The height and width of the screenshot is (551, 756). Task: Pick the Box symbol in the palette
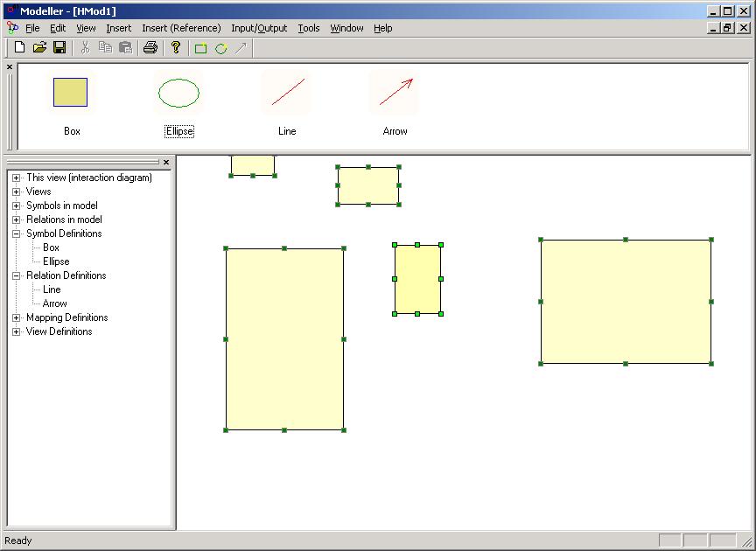coord(71,93)
